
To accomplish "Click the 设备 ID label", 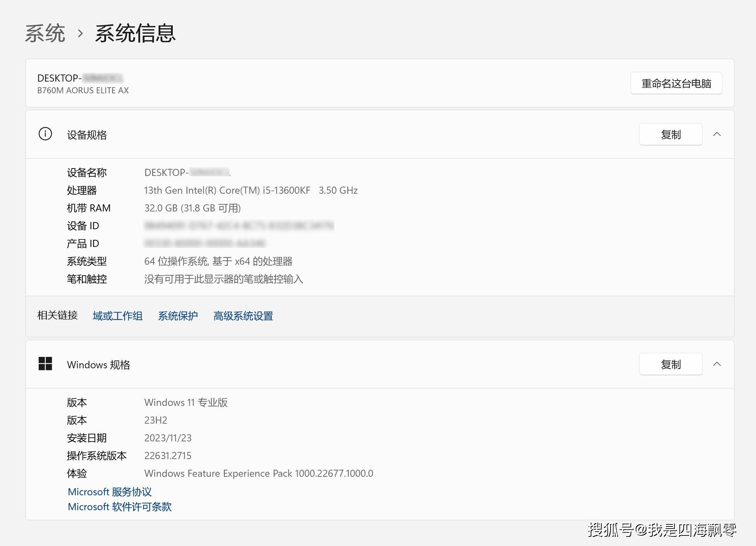I will 83,226.
